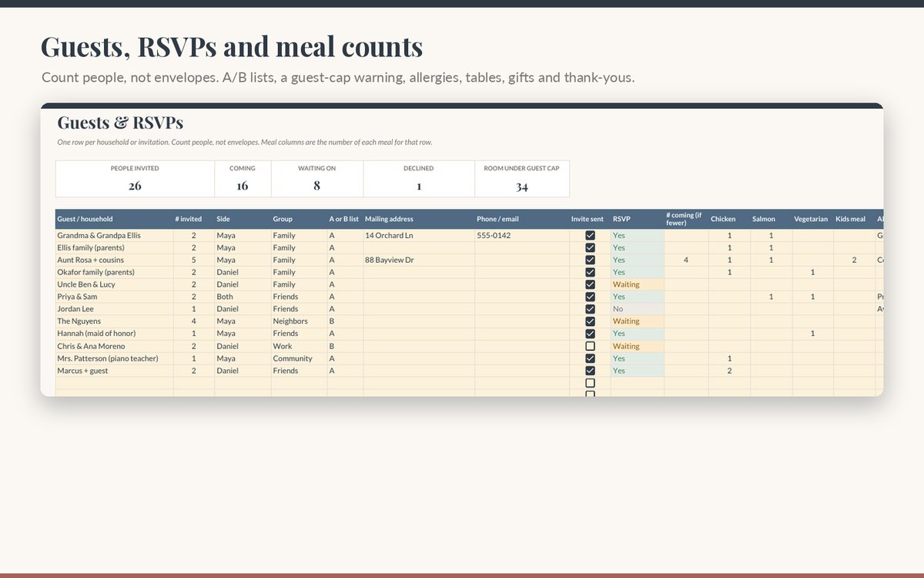This screenshot has height=578, width=924.
Task: Select the Room Under Guest Cap value '34'
Action: tap(522, 186)
